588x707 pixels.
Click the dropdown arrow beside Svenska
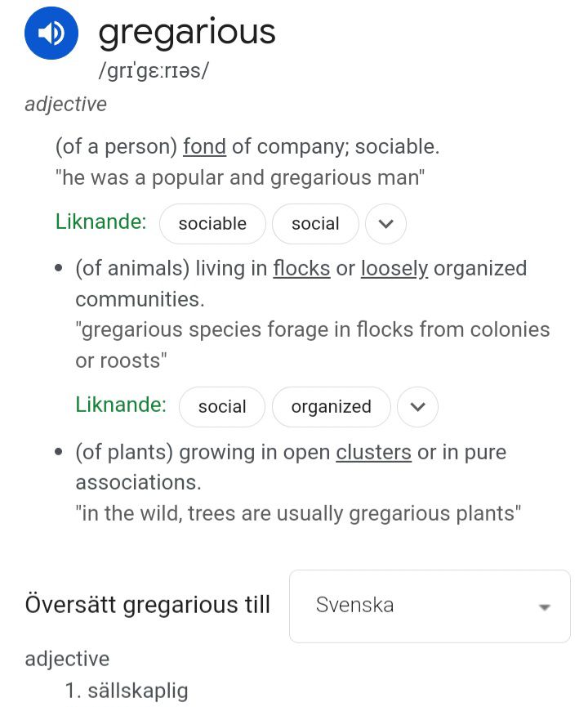[544, 606]
